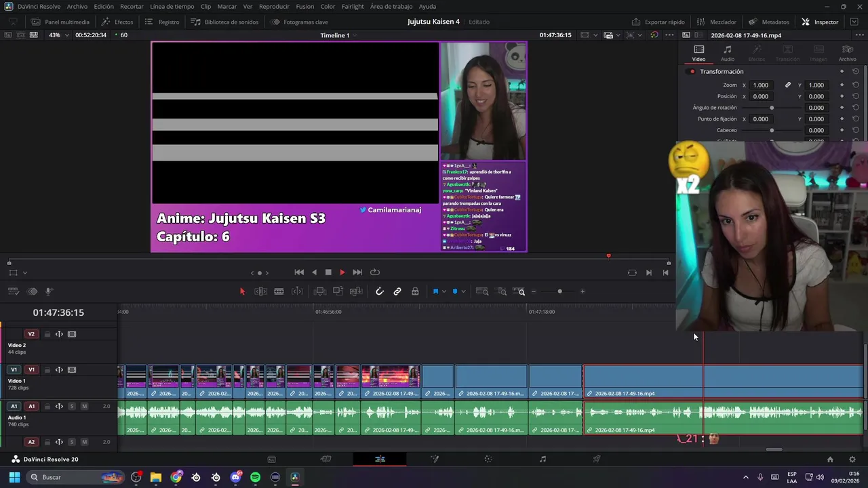Open the Línea de tiempo menu
The height and width of the screenshot is (488, 868).
click(172, 6)
